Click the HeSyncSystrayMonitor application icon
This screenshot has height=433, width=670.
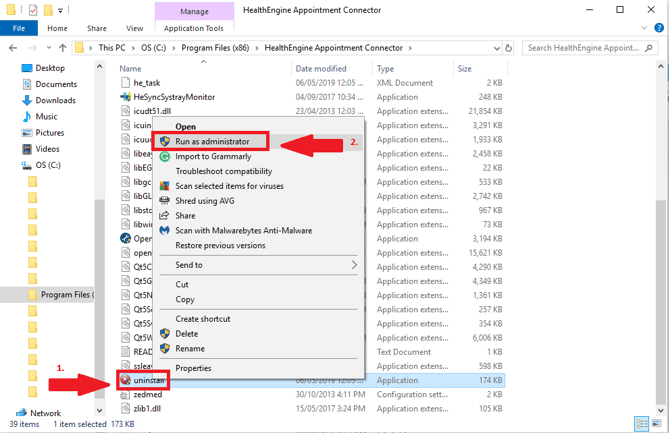pos(125,97)
